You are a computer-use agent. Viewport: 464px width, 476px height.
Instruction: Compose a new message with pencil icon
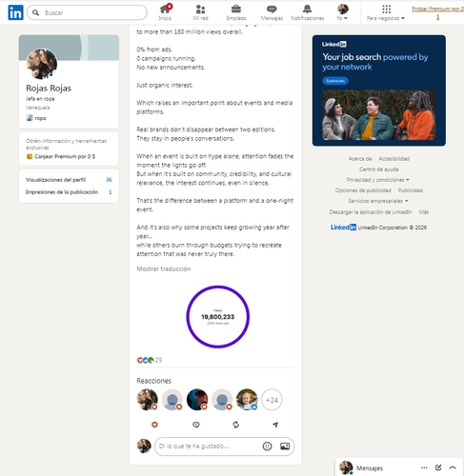pyautogui.click(x=438, y=467)
